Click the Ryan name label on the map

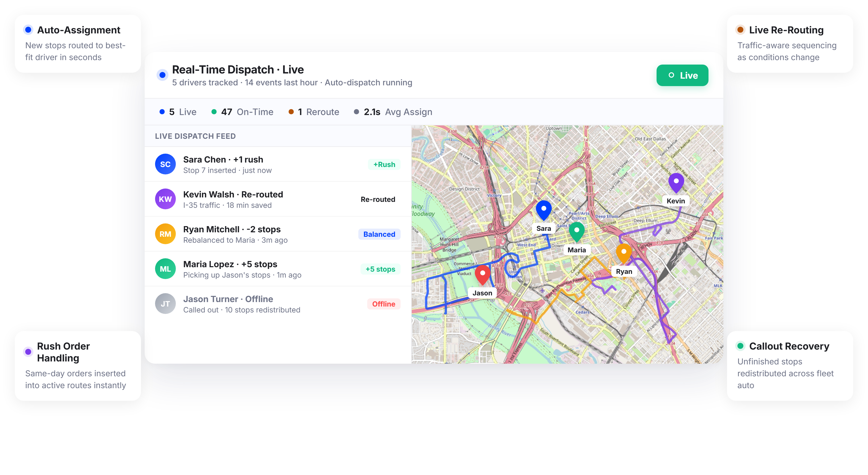[x=624, y=271]
